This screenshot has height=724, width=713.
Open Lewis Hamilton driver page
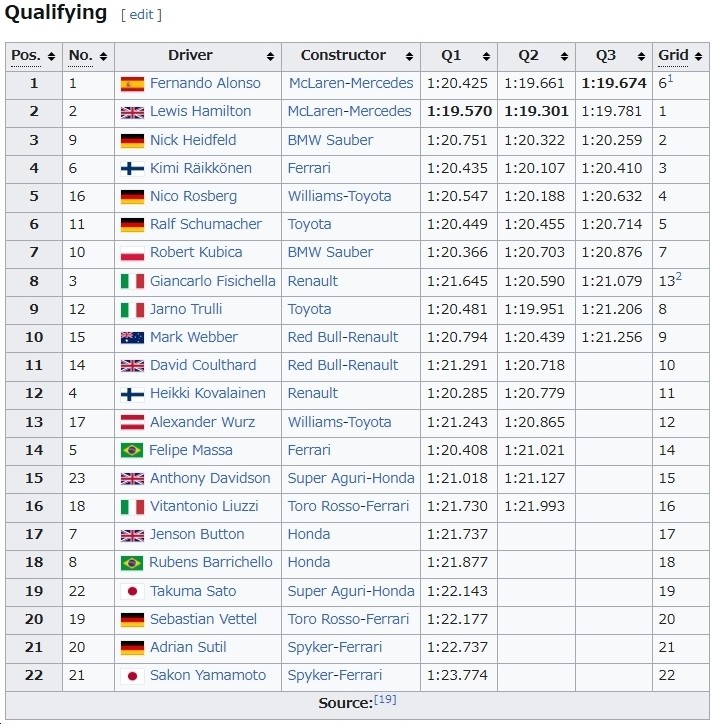pyautogui.click(x=200, y=111)
